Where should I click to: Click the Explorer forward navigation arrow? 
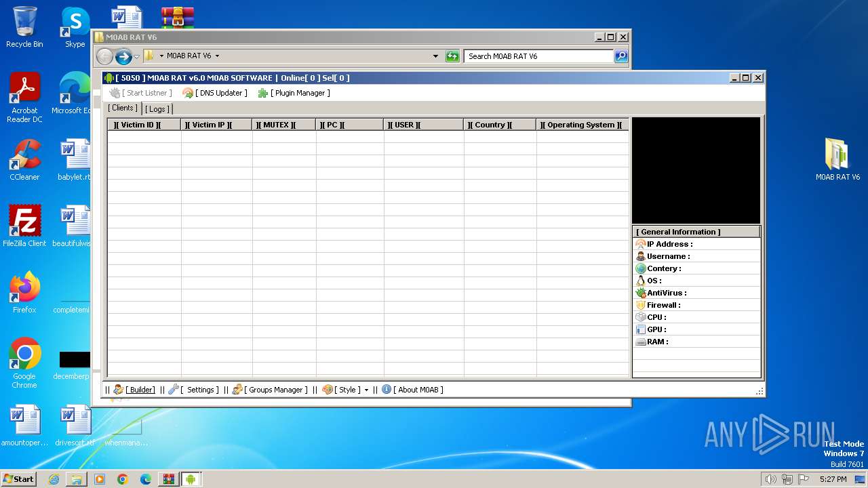tap(123, 56)
